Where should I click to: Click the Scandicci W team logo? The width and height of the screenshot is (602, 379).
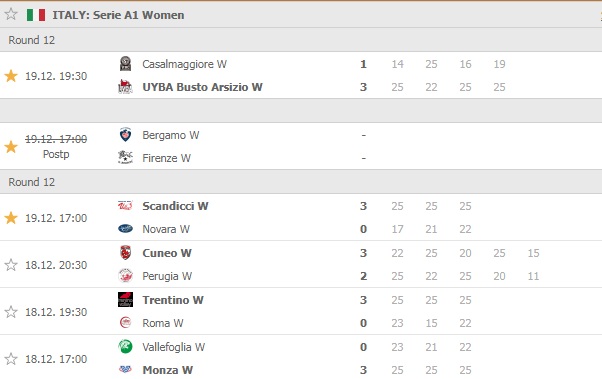(125, 206)
